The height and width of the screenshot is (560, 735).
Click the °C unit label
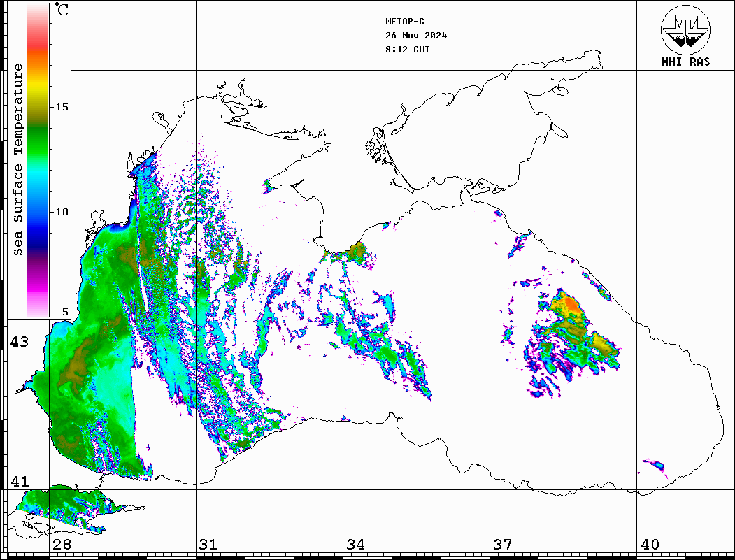click(x=62, y=9)
